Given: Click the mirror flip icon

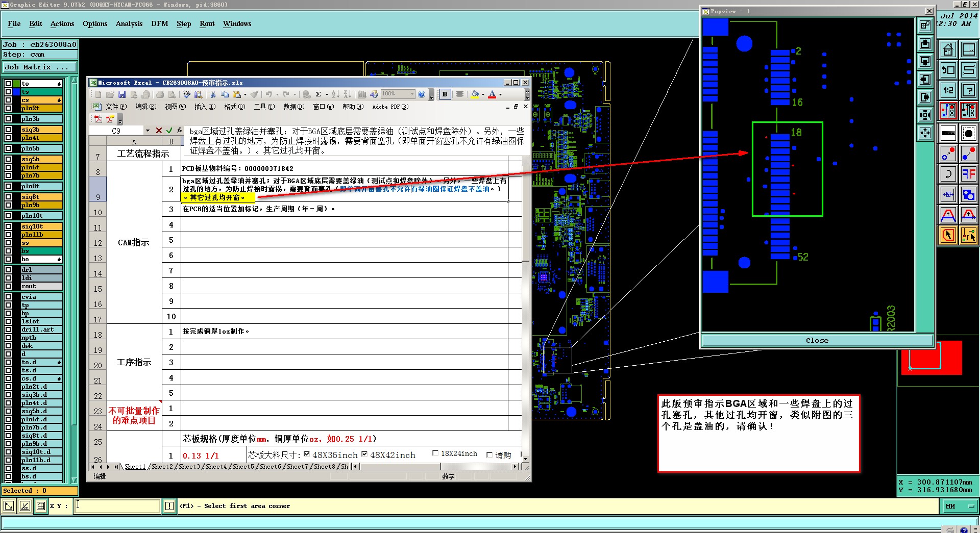Looking at the screenshot, I should 968,174.
